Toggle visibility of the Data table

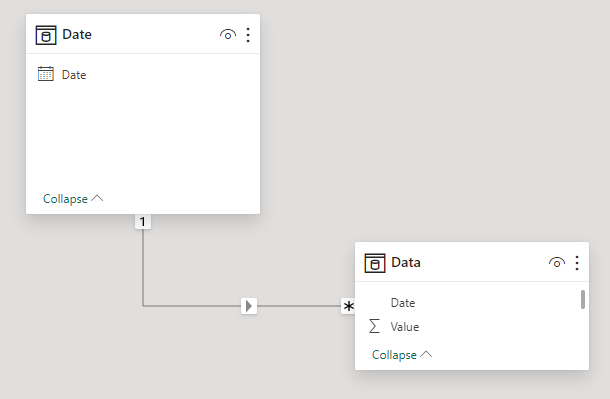[x=557, y=263]
